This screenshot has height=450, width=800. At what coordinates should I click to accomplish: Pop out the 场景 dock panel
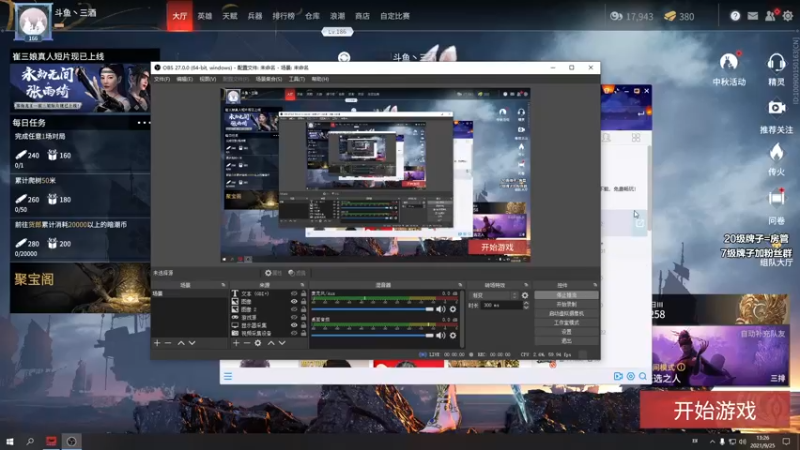(223, 285)
